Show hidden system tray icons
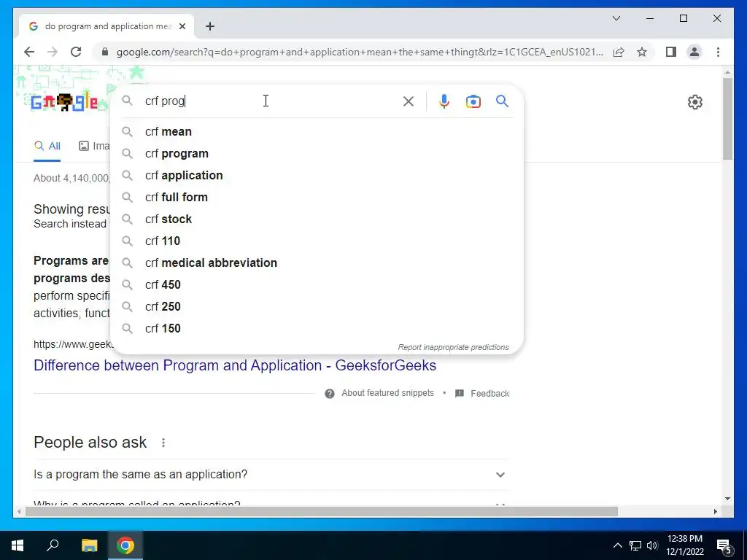 pos(617,545)
